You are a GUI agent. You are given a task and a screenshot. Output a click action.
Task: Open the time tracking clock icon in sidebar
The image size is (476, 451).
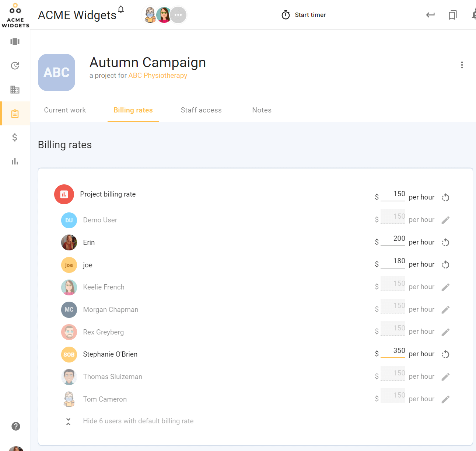pyautogui.click(x=15, y=66)
